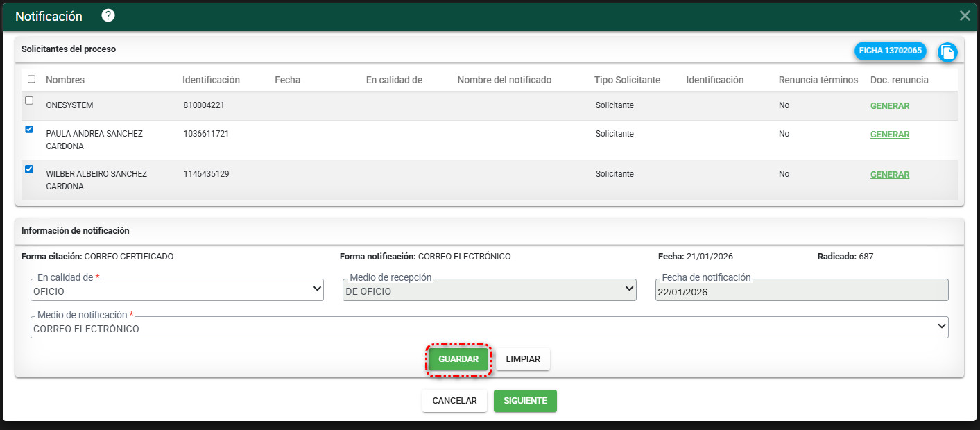Click GENERAR link for Wilber Albeiro
Viewport: 980px width, 430px height.
[889, 175]
